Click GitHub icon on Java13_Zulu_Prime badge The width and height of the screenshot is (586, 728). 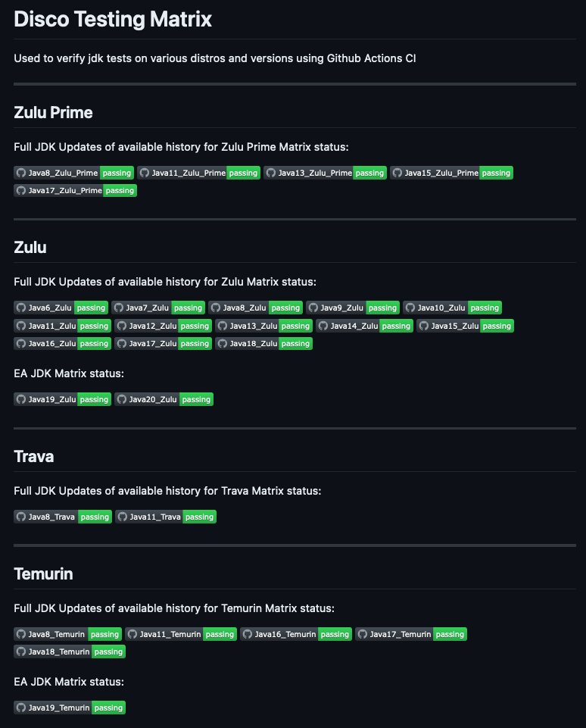pos(271,173)
